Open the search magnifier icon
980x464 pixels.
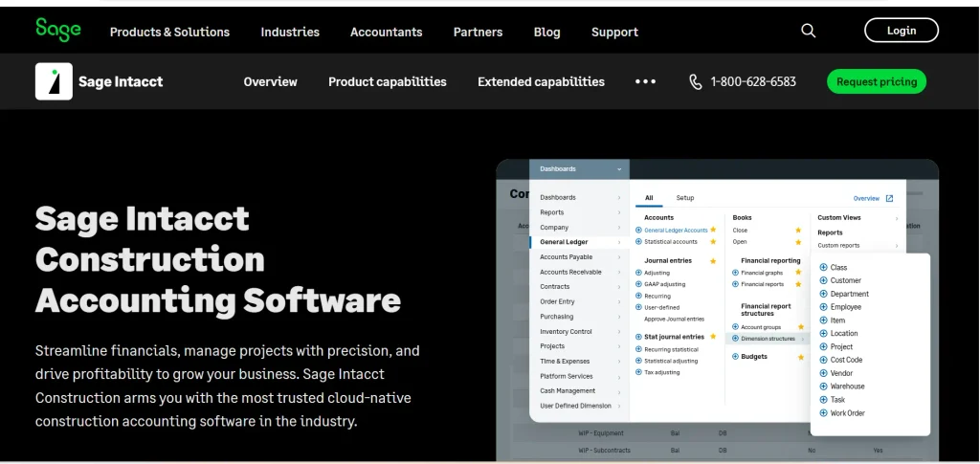[x=808, y=31]
